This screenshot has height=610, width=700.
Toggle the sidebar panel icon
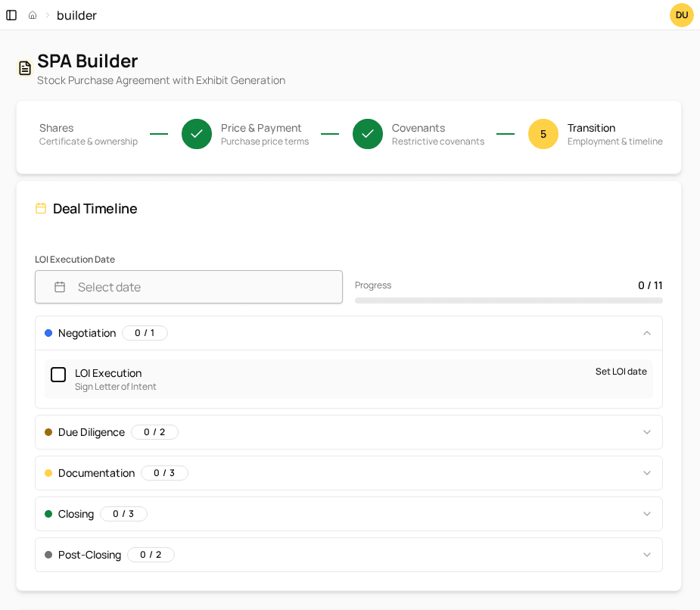click(11, 15)
